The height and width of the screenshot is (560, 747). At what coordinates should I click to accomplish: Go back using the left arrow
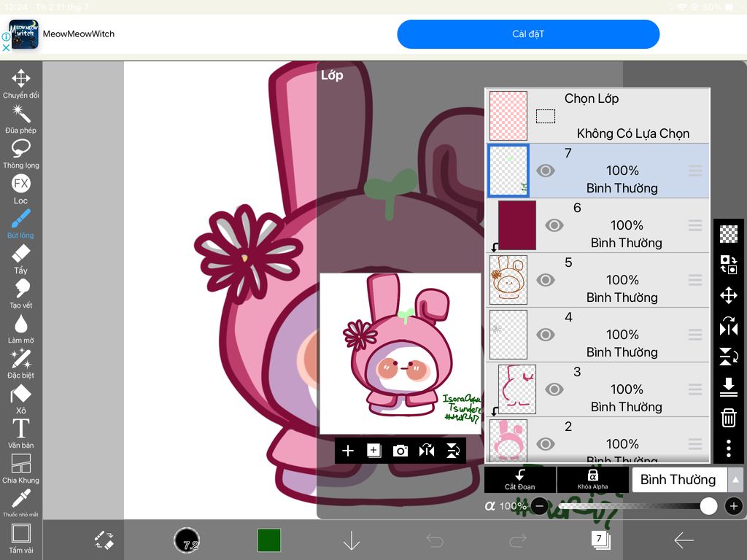[684, 540]
